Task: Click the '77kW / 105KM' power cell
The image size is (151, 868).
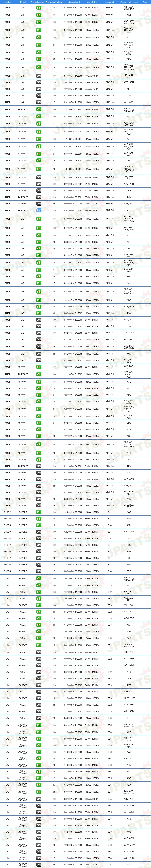Action: [x=91, y=545]
